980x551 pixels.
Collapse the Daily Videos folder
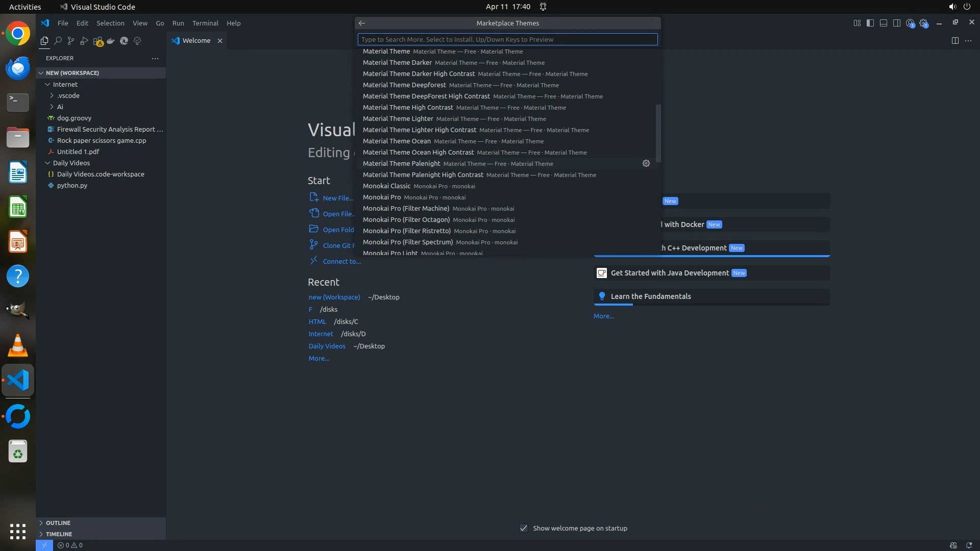71,163
